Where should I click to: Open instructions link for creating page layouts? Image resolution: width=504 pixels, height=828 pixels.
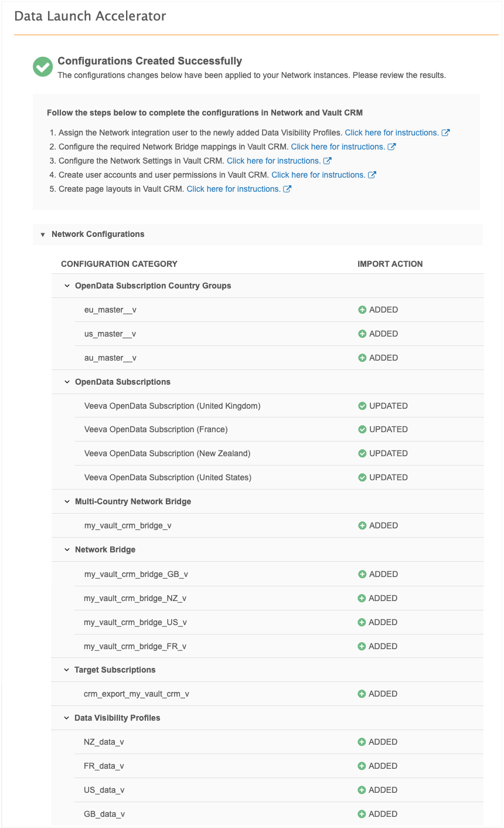[233, 189]
